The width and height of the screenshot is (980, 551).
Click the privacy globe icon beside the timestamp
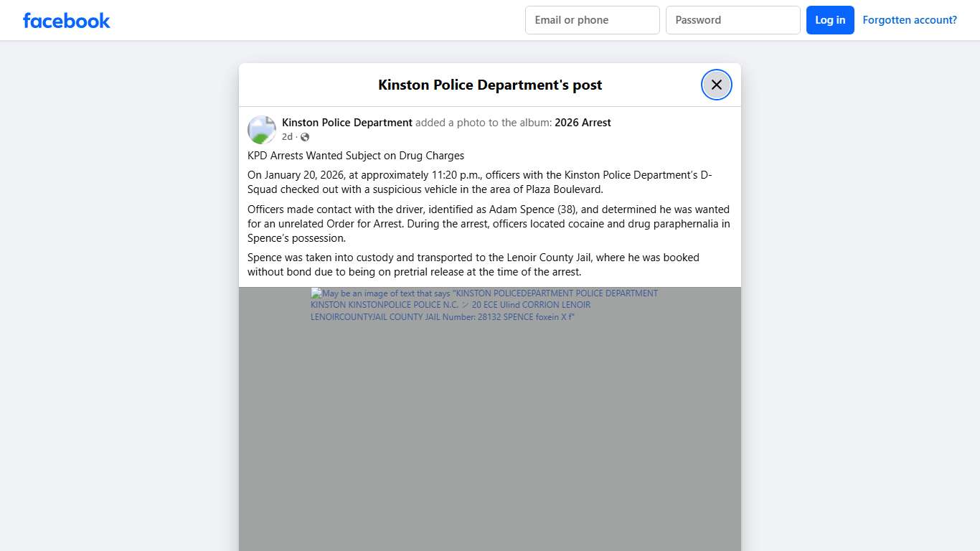point(304,136)
